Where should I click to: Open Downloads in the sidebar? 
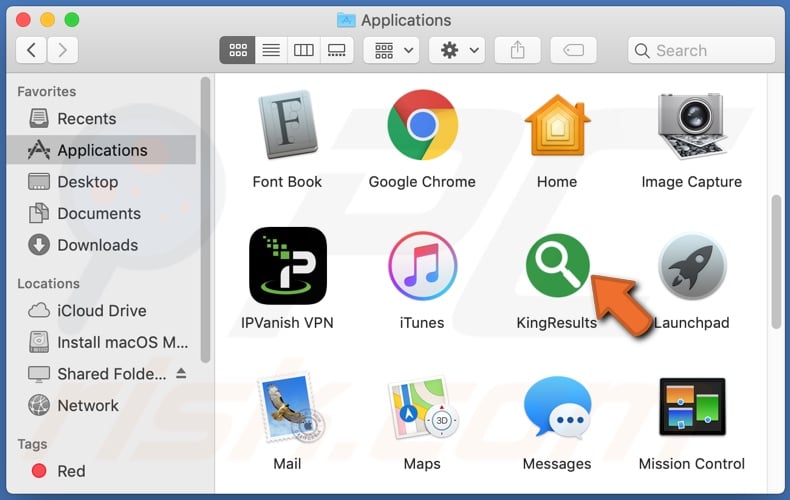tap(101, 245)
